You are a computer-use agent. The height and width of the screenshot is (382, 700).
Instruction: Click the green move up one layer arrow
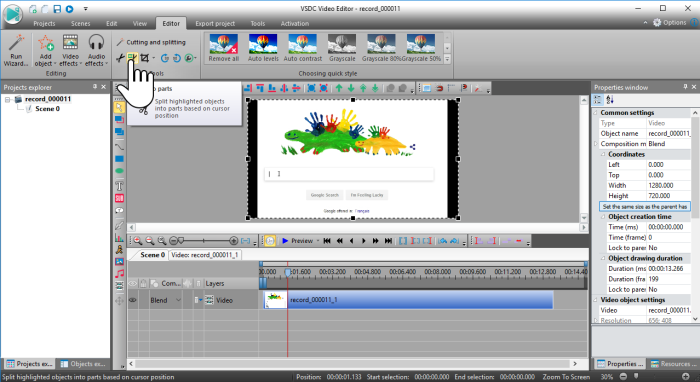point(339,88)
